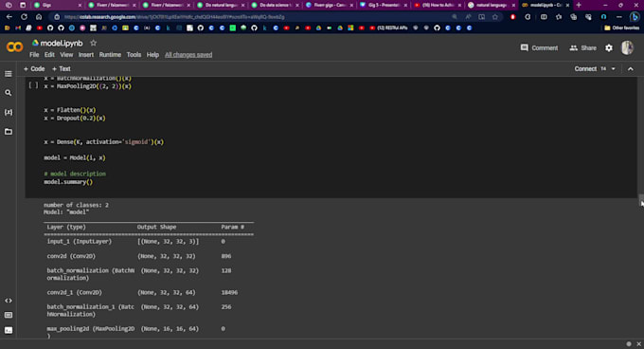Open the Files folder panel

tap(9, 132)
